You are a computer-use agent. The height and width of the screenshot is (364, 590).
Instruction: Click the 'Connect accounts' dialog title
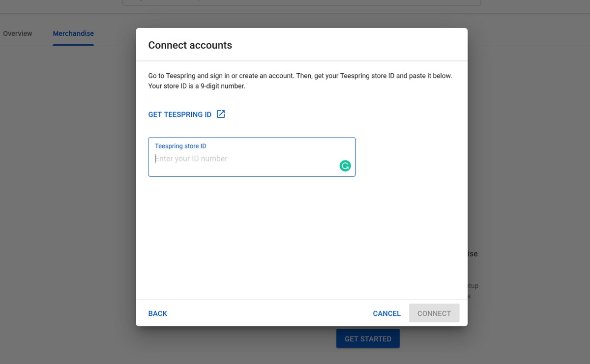point(190,45)
